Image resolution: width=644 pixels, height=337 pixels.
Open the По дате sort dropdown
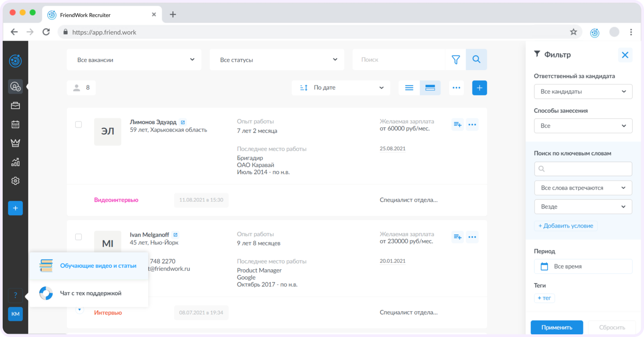[341, 88]
